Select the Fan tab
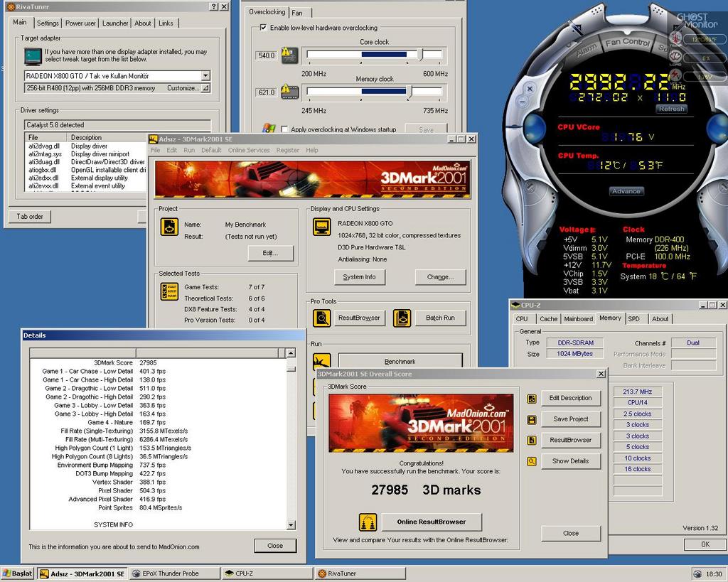 tap(297, 13)
